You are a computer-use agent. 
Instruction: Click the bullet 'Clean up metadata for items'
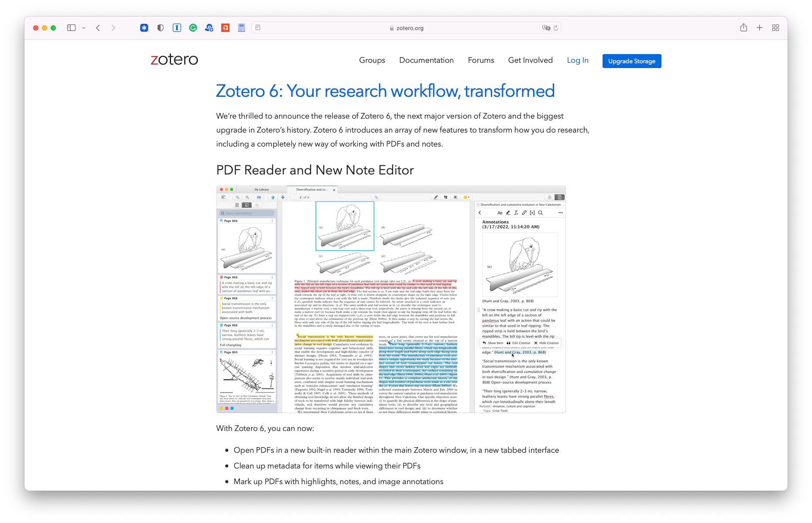point(327,466)
